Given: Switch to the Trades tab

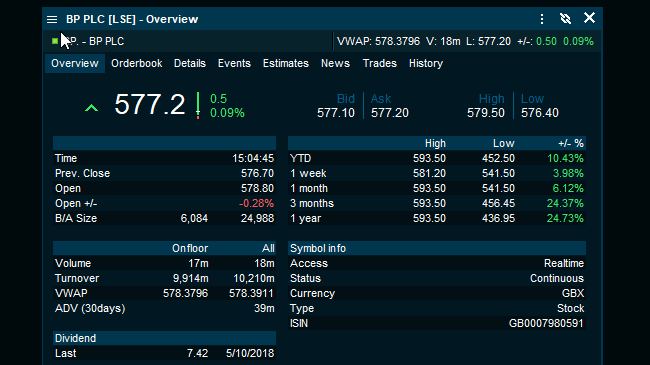Looking at the screenshot, I should pos(380,63).
